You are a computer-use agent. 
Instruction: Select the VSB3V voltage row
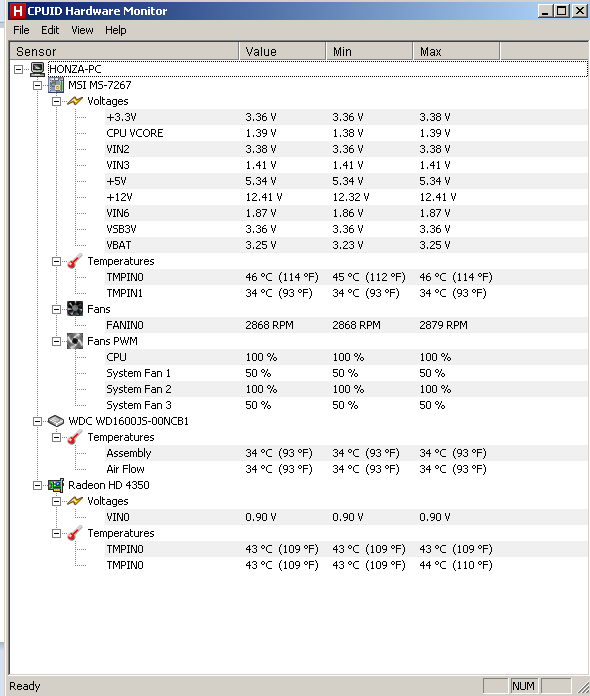point(346,229)
